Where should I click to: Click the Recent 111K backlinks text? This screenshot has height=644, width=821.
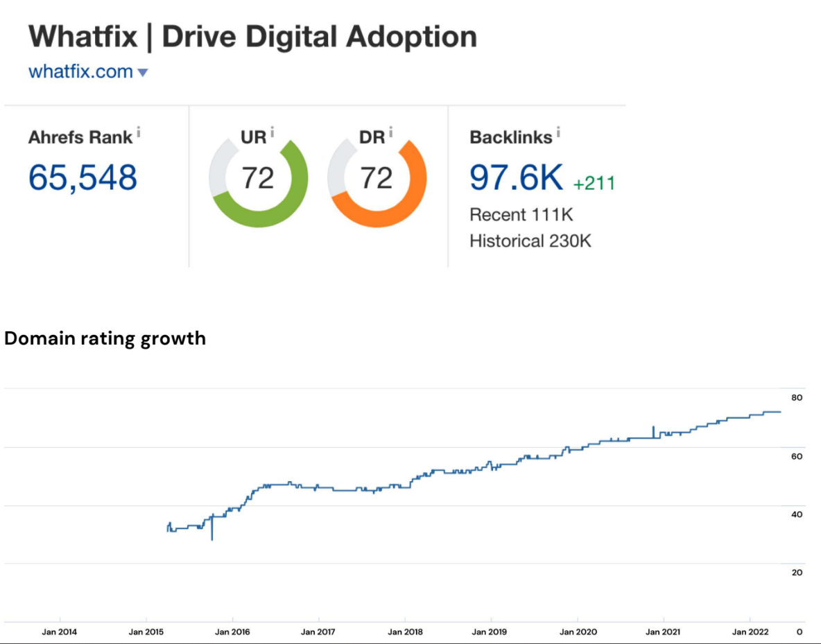521,214
